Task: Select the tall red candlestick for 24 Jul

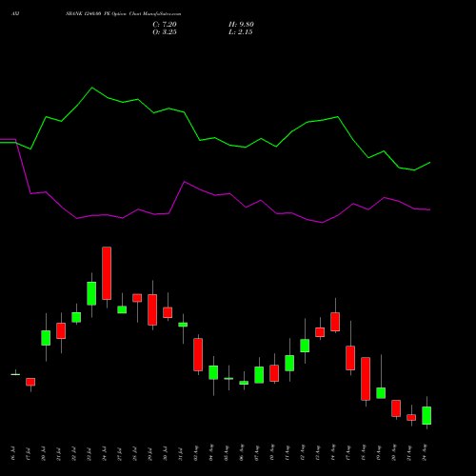Action: tap(107, 273)
